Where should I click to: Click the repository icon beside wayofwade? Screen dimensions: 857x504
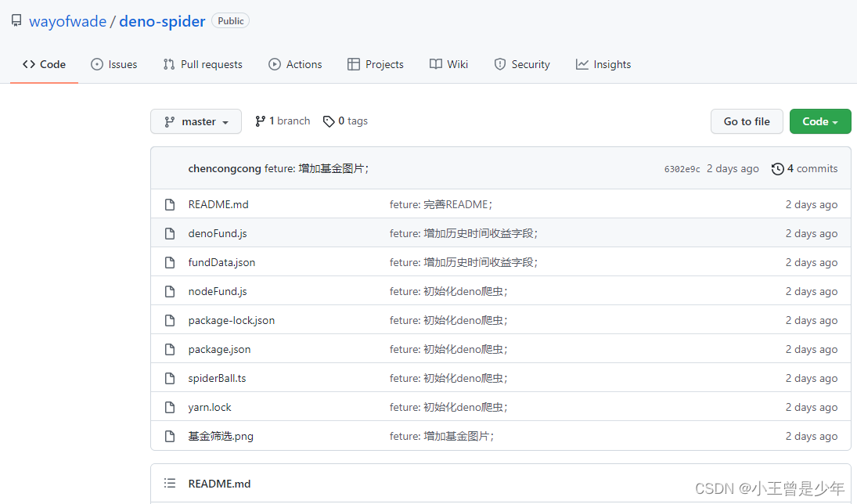coord(16,21)
